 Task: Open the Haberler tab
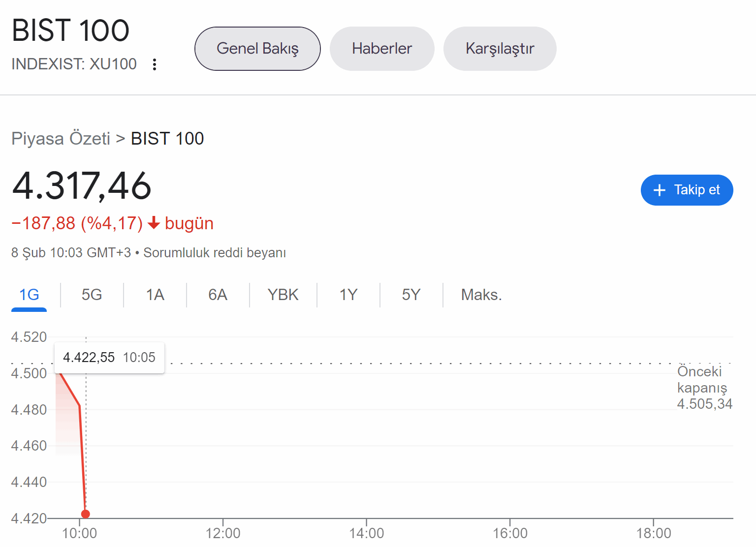pyautogui.click(x=382, y=49)
